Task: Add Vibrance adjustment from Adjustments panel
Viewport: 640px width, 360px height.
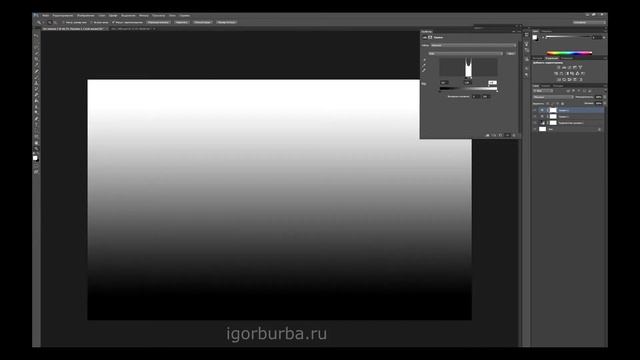Action: point(580,67)
